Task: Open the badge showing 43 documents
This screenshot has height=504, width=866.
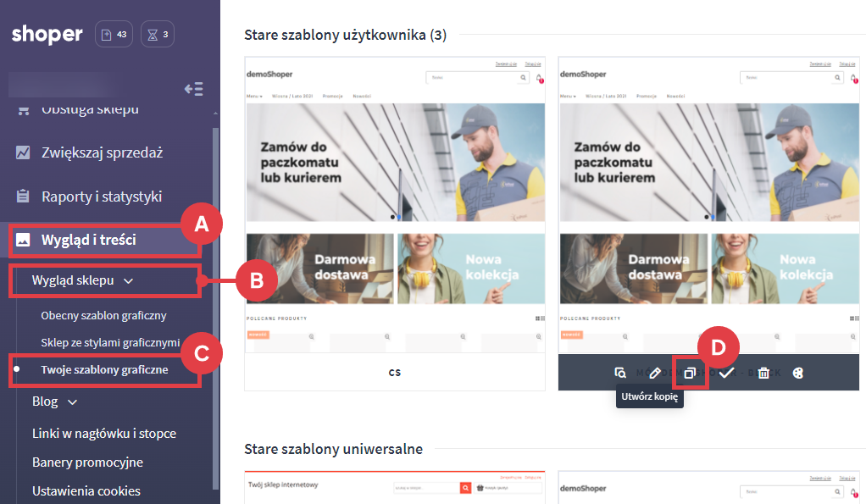Action: (114, 34)
